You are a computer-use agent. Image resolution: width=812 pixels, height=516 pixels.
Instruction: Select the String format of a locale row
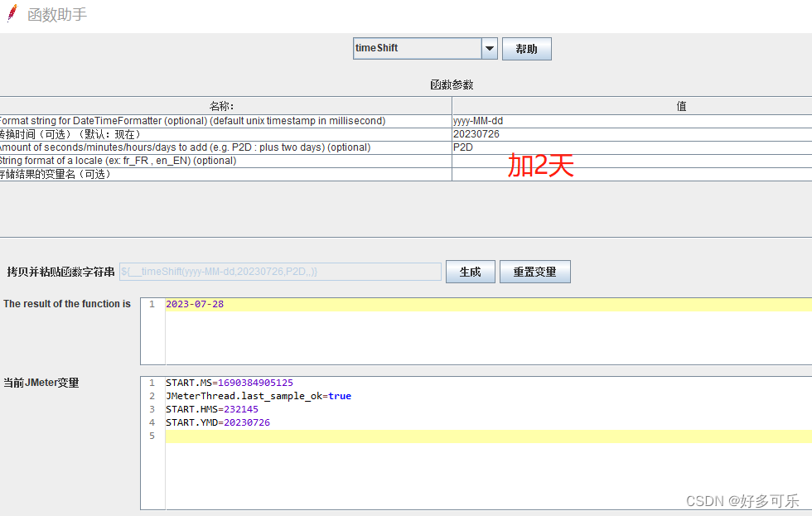pyautogui.click(x=225, y=161)
